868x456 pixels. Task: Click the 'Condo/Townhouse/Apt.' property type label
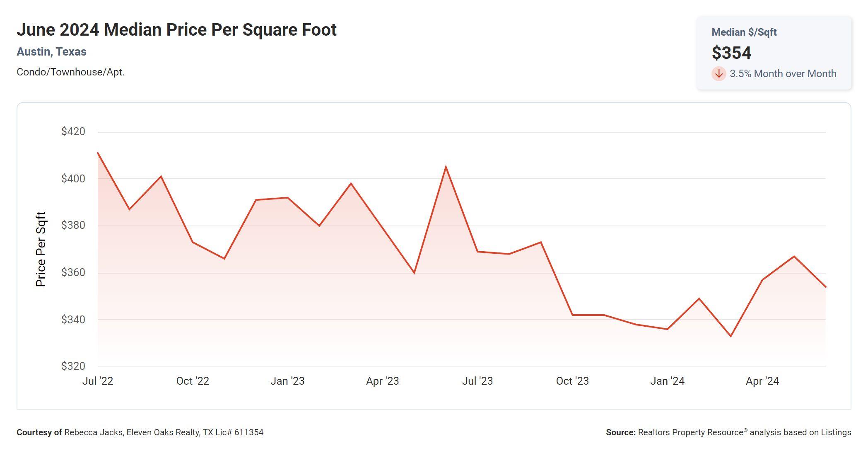point(70,72)
